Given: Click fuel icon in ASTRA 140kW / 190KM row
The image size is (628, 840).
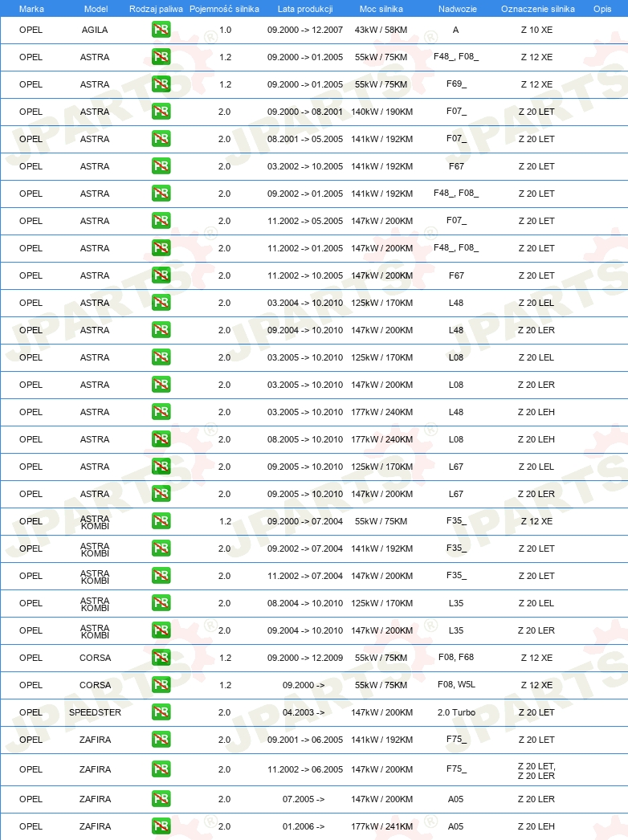Looking at the screenshot, I should click(161, 112).
